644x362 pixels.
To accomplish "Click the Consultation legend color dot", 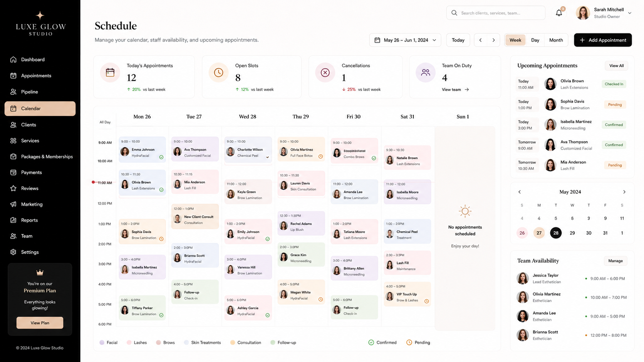I will 233,342.
